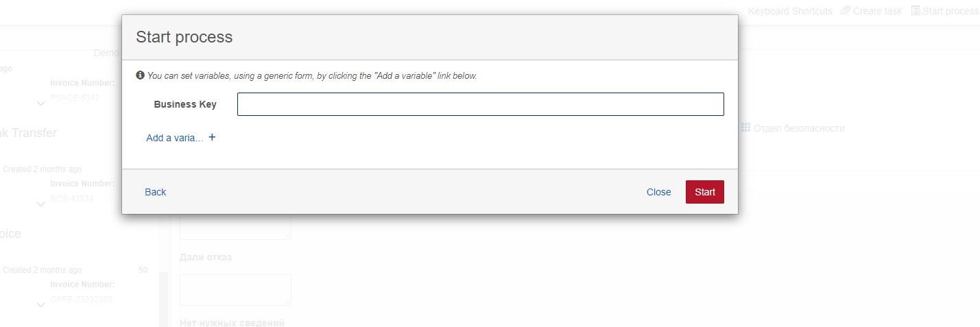Click the Start process list icon in header
The image size is (980, 327).
[x=916, y=11]
